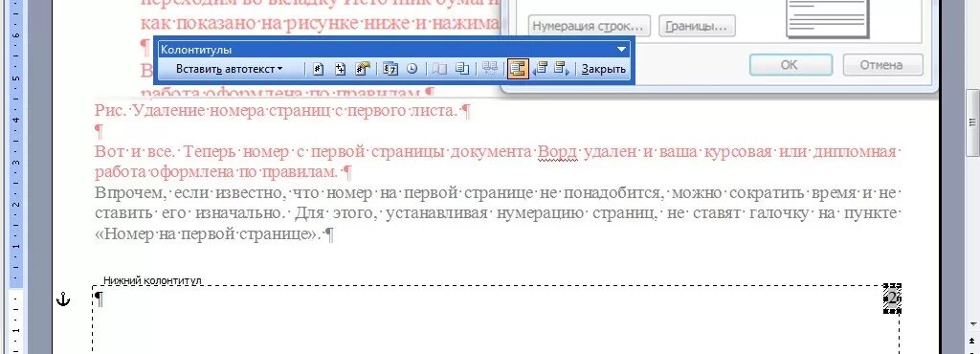The height and width of the screenshot is (354, 980).
Task: Select the page number 2 in footer
Action: [892, 299]
